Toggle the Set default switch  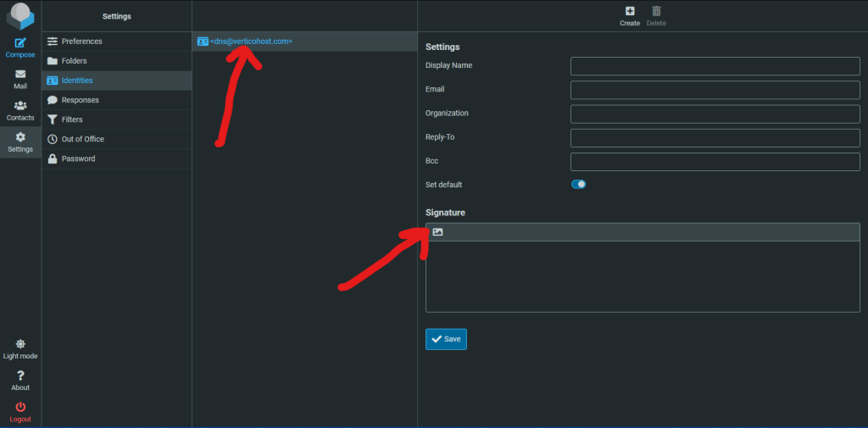(578, 184)
